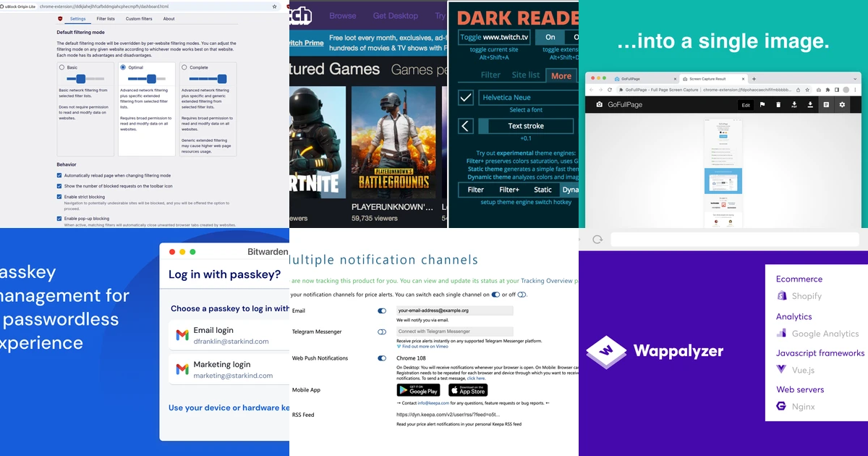
Task: Toggle the Web Push Notifications switch
Action: tap(382, 358)
